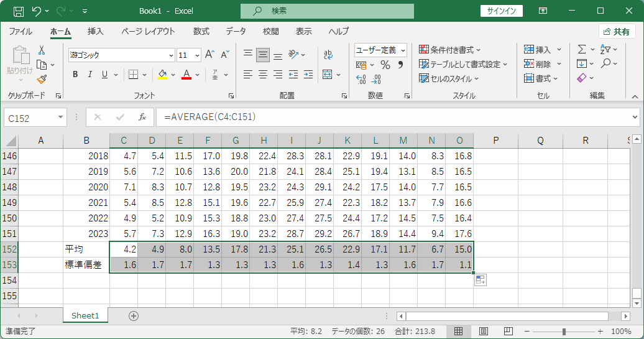Decrease font size

click(225, 55)
